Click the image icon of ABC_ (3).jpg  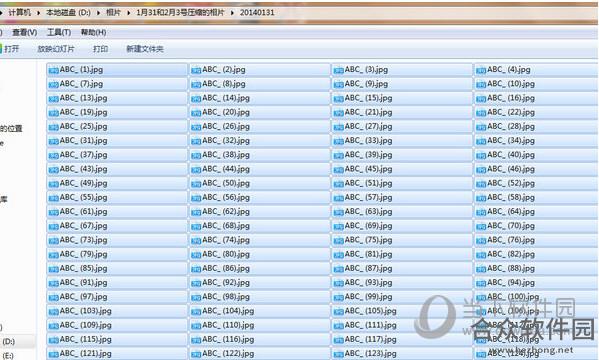click(x=338, y=70)
